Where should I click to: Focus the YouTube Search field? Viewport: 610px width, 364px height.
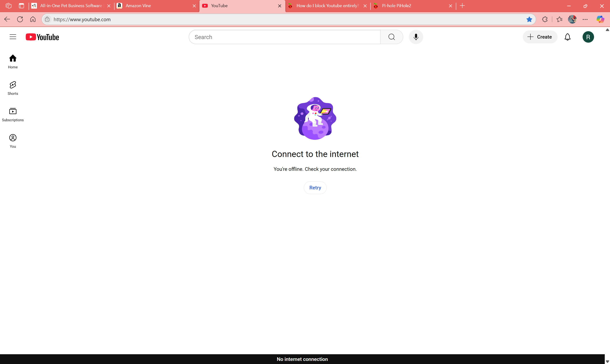pos(285,37)
